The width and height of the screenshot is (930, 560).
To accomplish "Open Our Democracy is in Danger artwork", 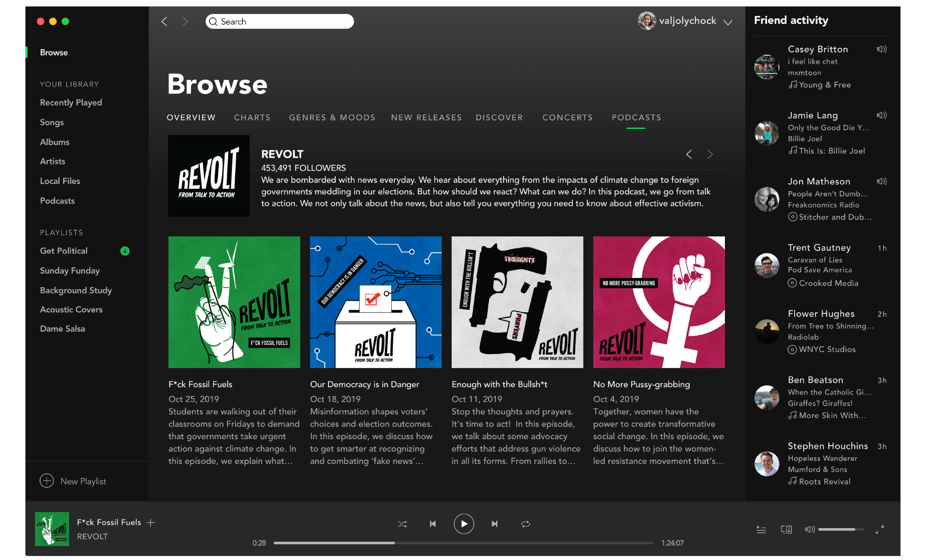I will (376, 302).
